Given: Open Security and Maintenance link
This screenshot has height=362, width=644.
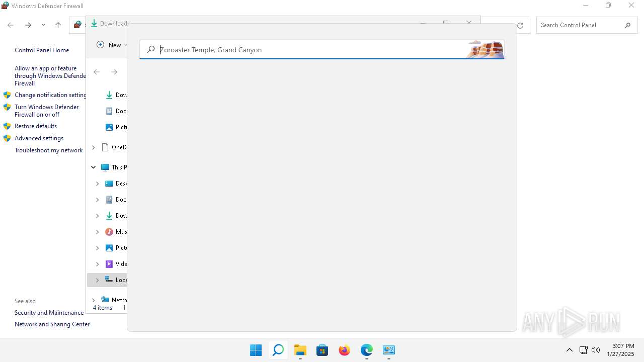Looking at the screenshot, I should click(49, 313).
